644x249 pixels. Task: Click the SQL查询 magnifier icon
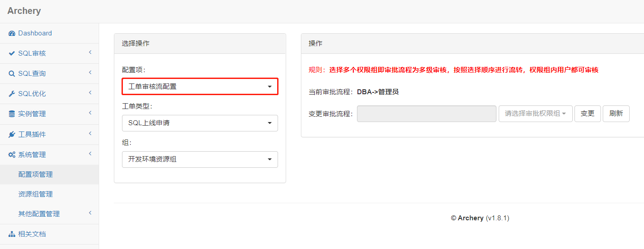coord(12,74)
